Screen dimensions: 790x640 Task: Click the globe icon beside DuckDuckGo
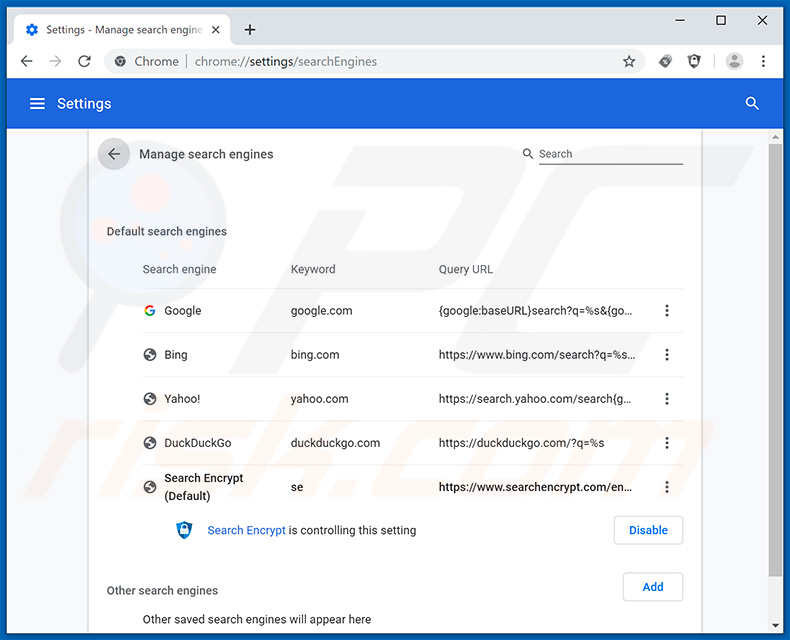tap(150, 443)
